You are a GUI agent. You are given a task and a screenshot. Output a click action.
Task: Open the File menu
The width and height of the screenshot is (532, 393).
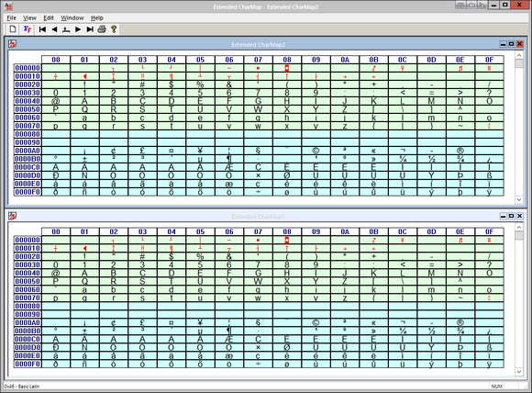12,18
